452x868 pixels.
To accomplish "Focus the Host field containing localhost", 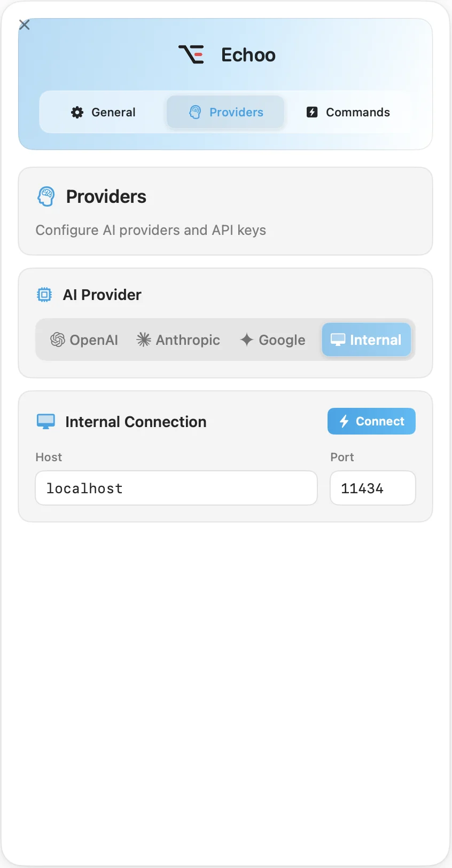I will click(x=176, y=488).
